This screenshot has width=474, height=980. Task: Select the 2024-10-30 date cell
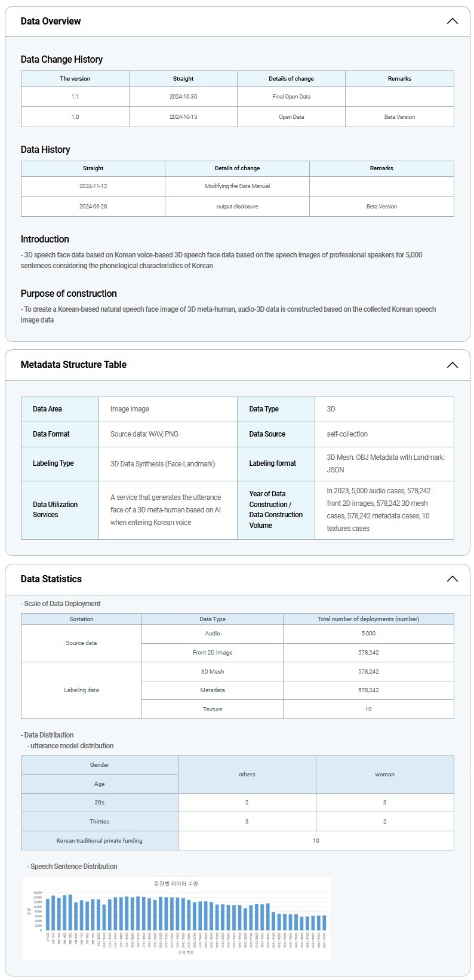tap(183, 97)
